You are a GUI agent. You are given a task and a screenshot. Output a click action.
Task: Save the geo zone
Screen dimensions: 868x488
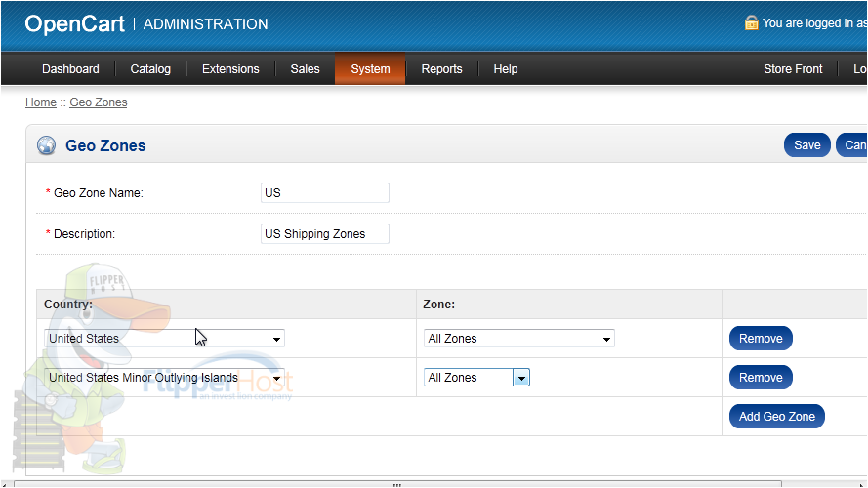click(x=807, y=145)
